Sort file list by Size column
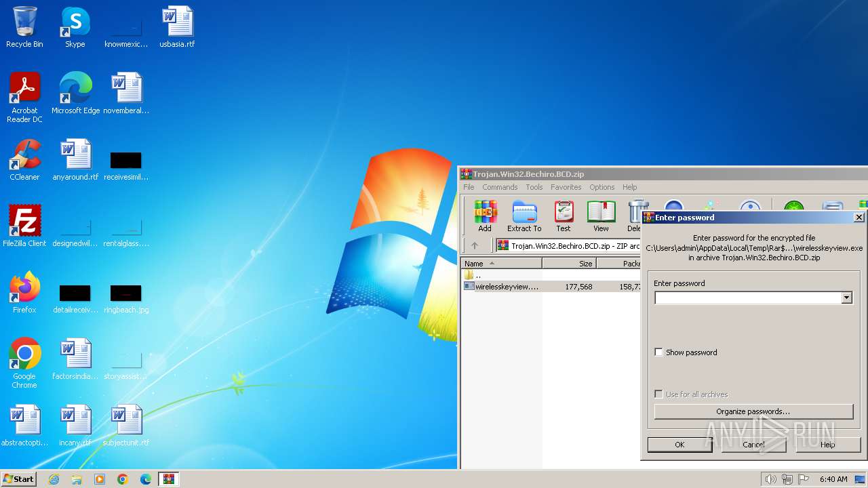The height and width of the screenshot is (488, 868). click(x=569, y=264)
